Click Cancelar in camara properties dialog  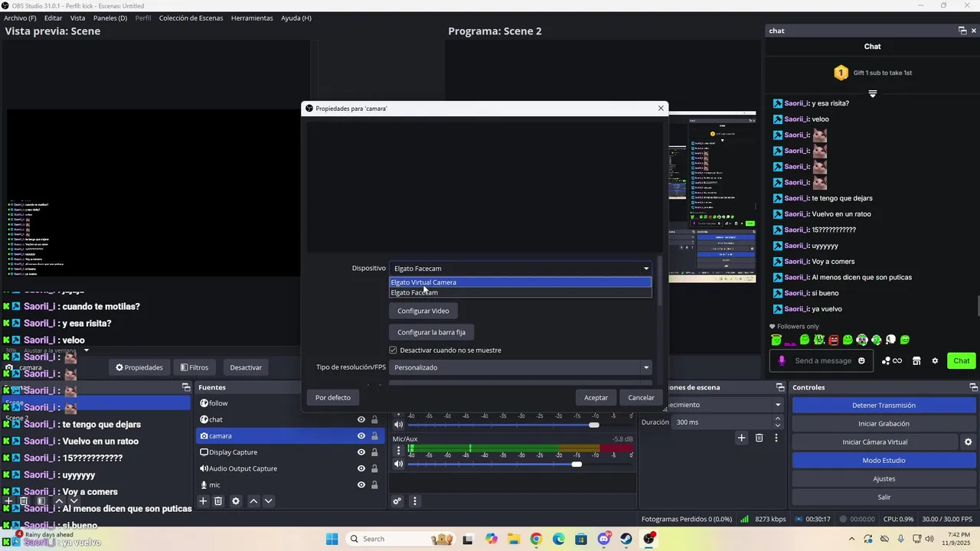point(641,397)
